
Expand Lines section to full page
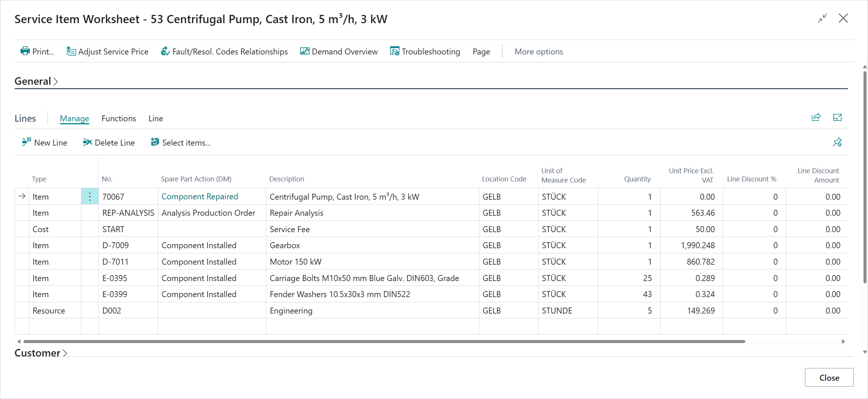(837, 118)
